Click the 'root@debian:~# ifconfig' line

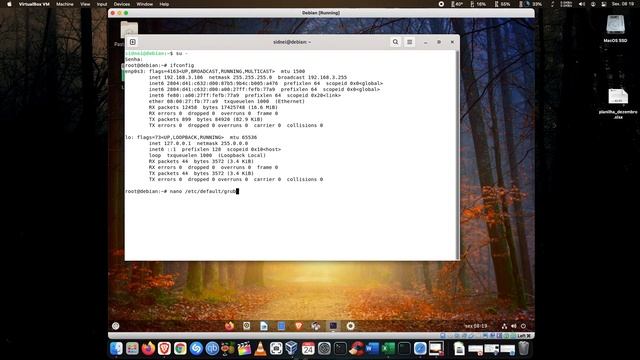pyautogui.click(x=160, y=65)
